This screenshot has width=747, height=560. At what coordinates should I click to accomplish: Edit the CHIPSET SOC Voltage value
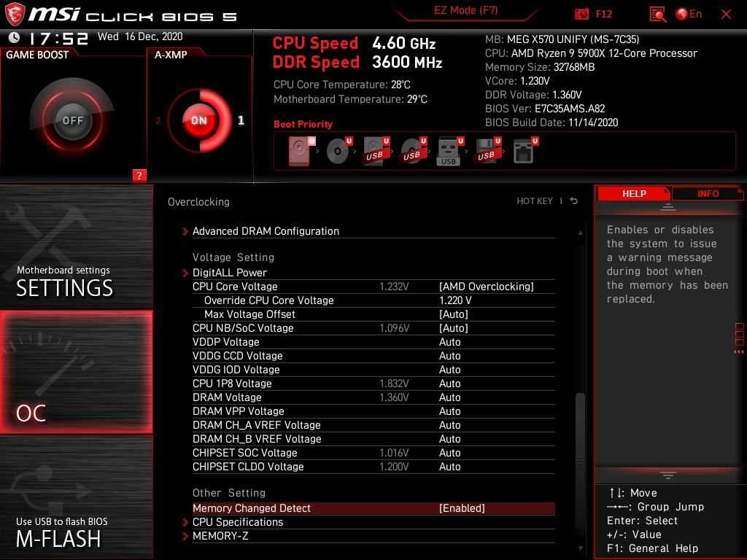click(x=449, y=452)
